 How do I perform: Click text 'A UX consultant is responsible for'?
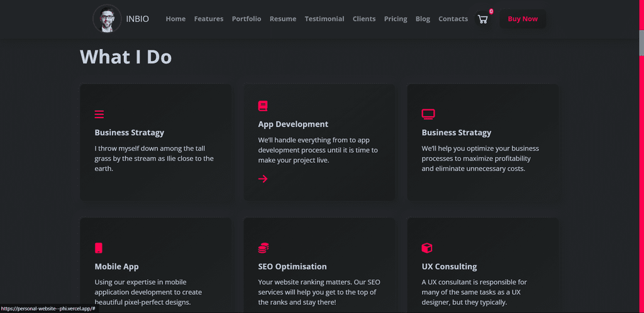474,282
